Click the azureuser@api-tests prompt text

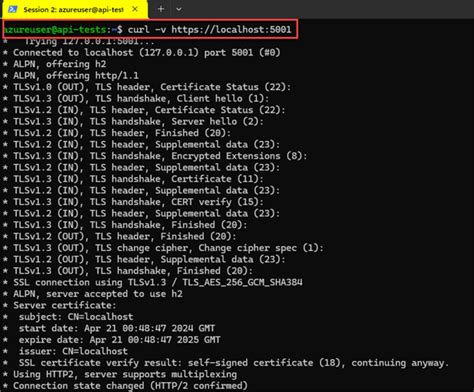pyautogui.click(x=55, y=30)
